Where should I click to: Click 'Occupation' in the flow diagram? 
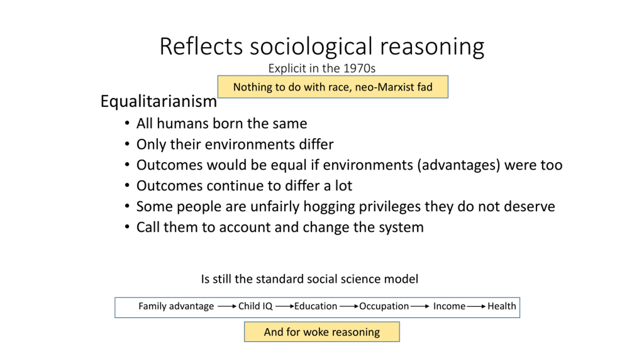(x=384, y=306)
